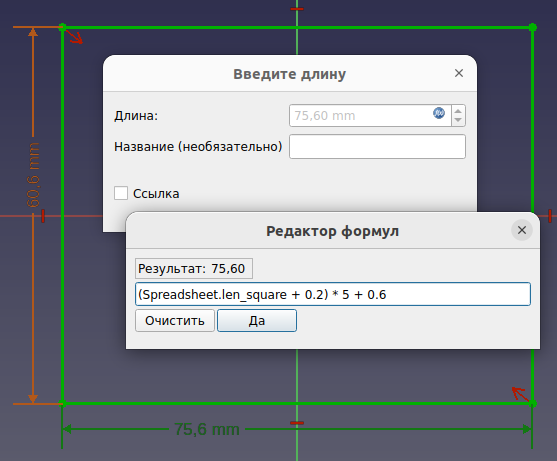
Task: Click symmetry constraint arrow near bottom-right corner
Action: [x=520, y=394]
